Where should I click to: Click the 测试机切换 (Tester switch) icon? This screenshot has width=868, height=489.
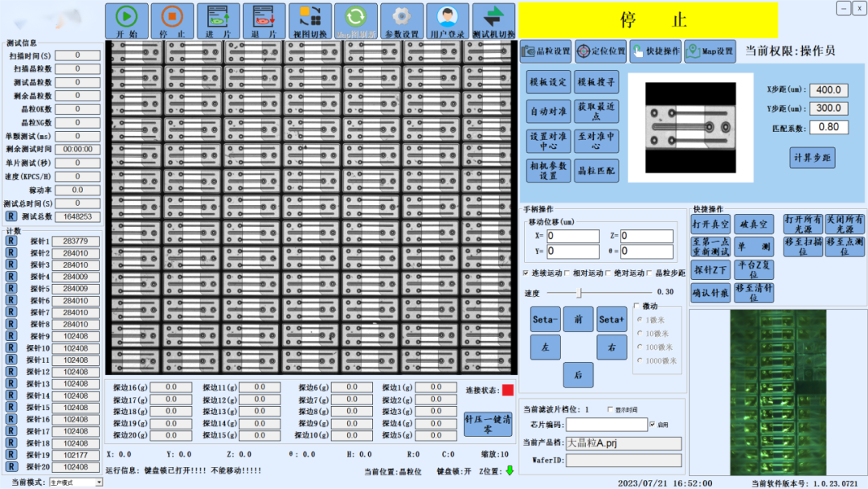tap(493, 21)
